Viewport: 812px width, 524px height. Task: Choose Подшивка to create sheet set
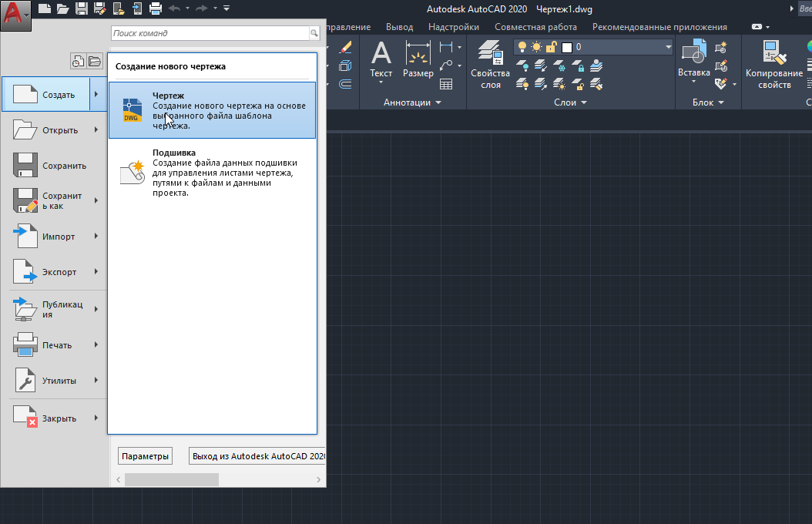[213, 173]
